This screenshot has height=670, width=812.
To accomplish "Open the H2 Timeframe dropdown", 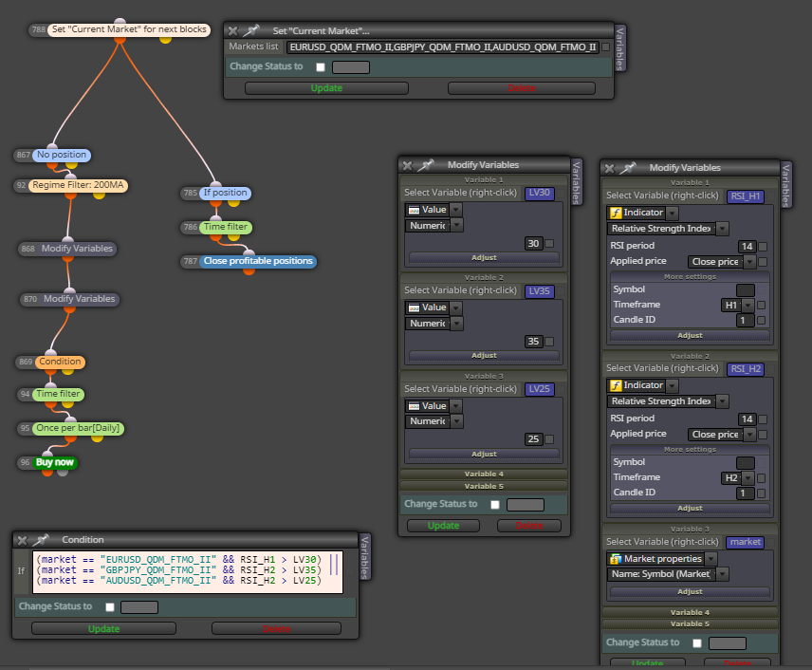I will pos(747,478).
